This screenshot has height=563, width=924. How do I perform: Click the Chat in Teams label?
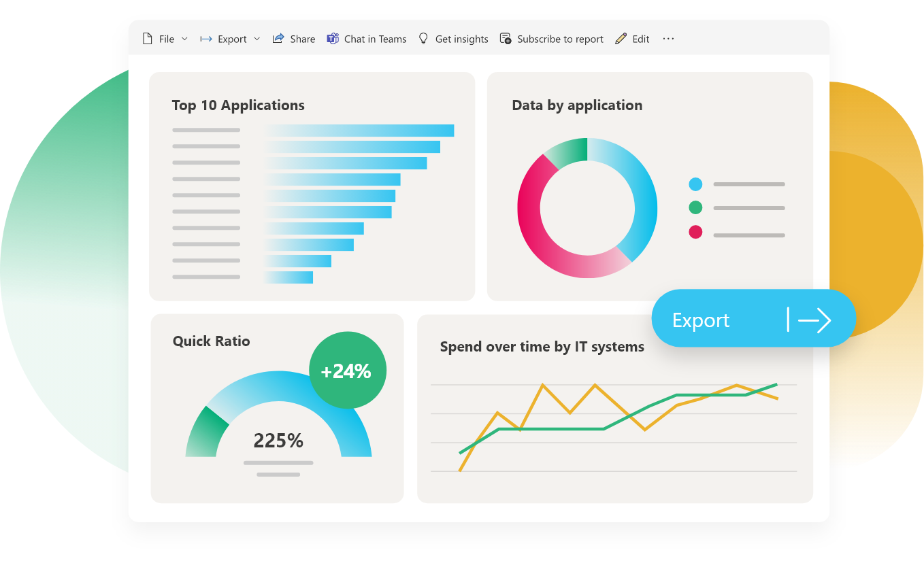pos(375,39)
